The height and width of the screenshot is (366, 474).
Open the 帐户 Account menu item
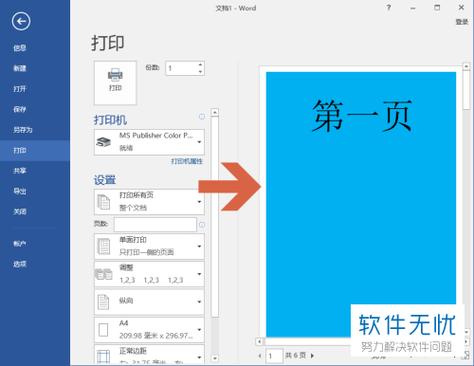click(x=20, y=244)
